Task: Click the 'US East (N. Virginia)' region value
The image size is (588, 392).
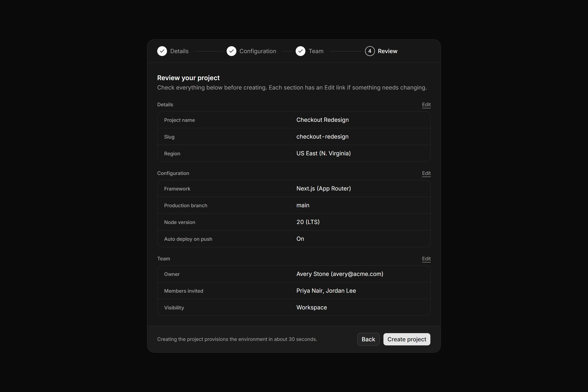Action: [323, 153]
